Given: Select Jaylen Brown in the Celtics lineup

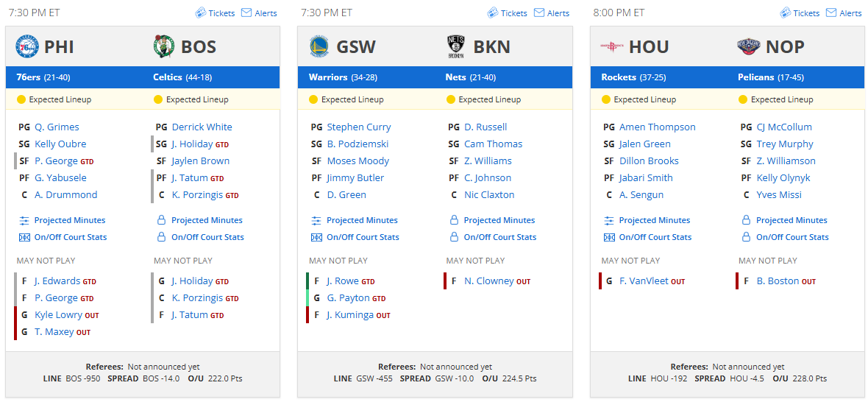Looking at the screenshot, I should (200, 161).
